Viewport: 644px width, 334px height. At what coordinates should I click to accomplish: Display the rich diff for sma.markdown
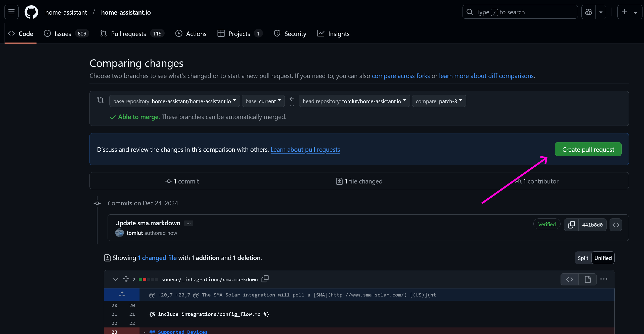click(x=588, y=279)
